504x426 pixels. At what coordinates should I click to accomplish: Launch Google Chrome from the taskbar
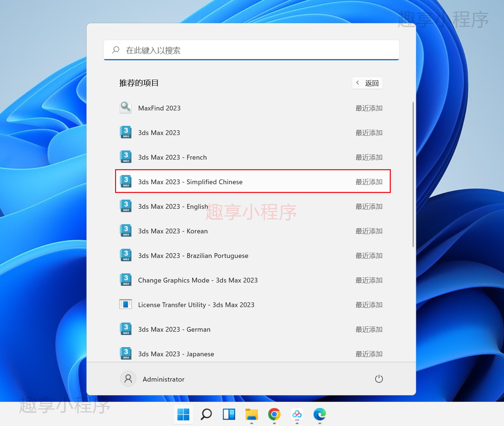point(274,414)
